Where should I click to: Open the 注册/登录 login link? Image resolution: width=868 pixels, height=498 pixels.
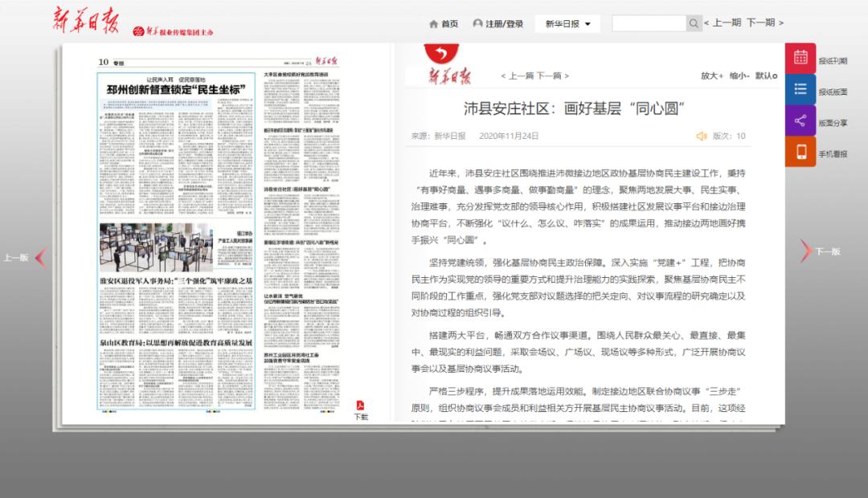[x=497, y=23]
